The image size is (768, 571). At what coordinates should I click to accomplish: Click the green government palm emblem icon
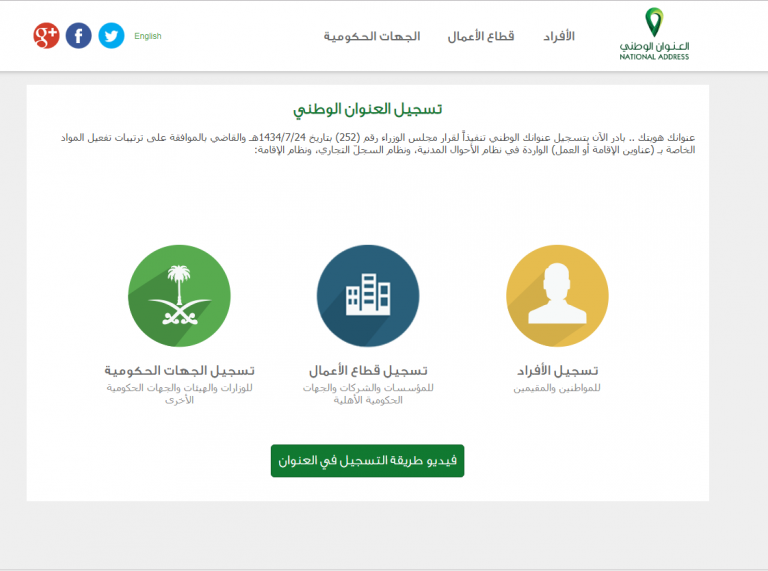[179, 296]
